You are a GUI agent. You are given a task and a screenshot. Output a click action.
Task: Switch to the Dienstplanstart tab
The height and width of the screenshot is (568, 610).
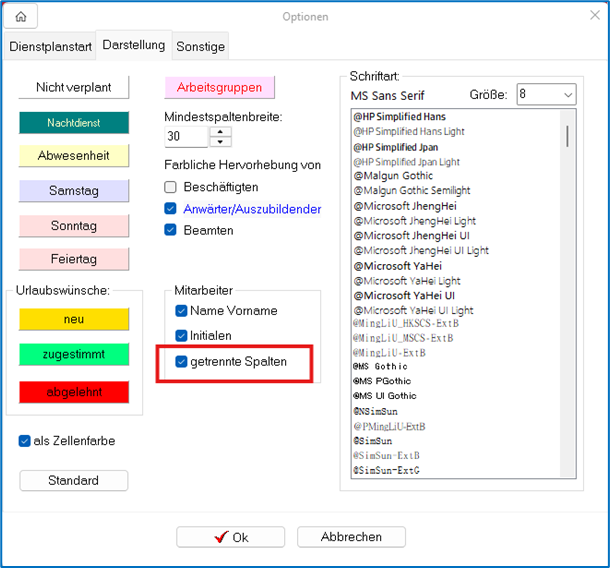[50, 46]
